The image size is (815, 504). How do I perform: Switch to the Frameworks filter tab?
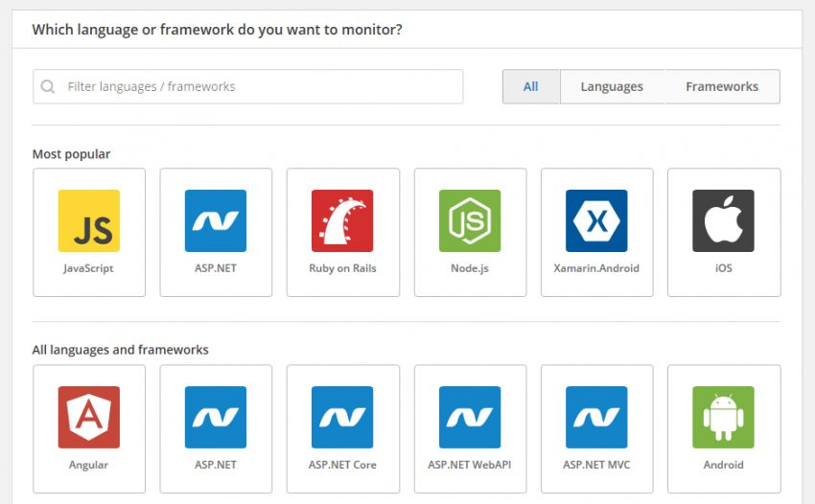722,87
